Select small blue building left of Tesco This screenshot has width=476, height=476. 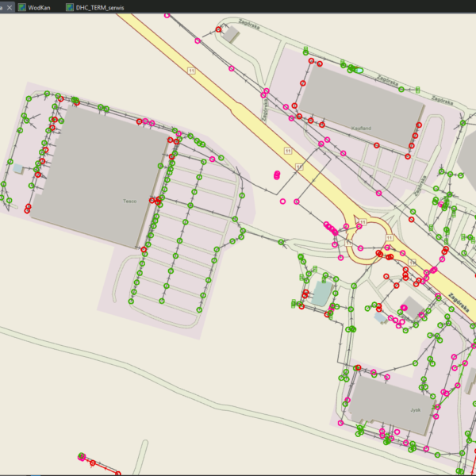coord(17,169)
